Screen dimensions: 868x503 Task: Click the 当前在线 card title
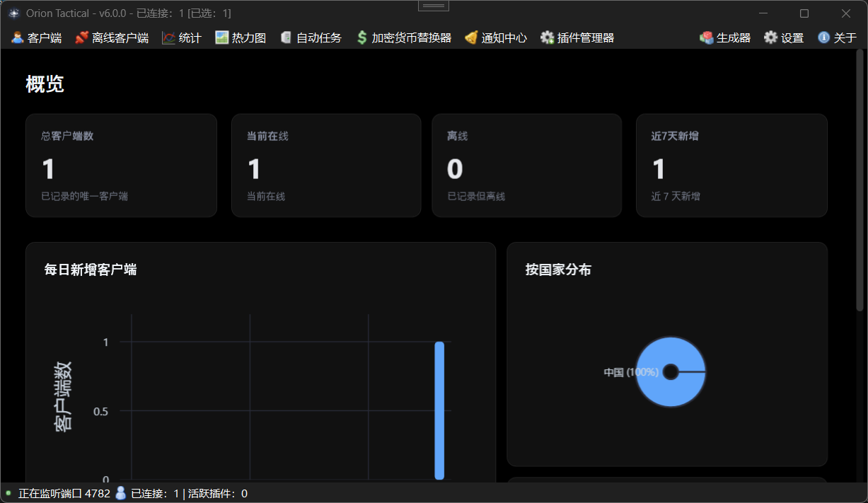tap(267, 136)
